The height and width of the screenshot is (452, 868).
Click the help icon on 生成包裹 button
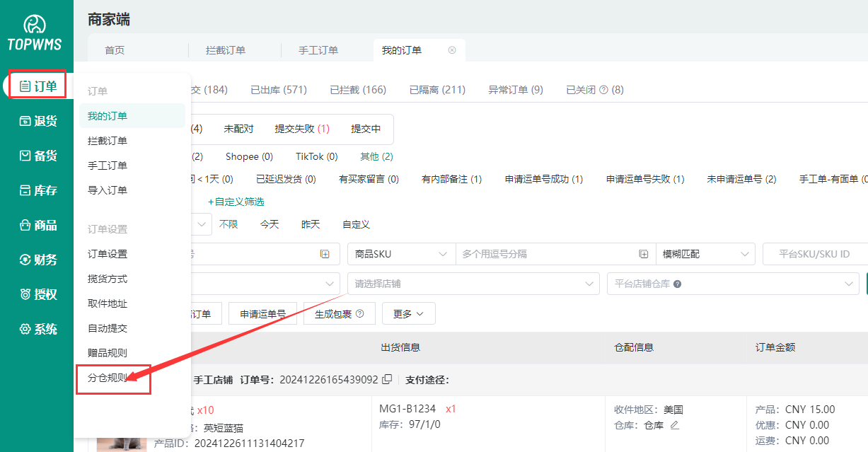pos(360,314)
